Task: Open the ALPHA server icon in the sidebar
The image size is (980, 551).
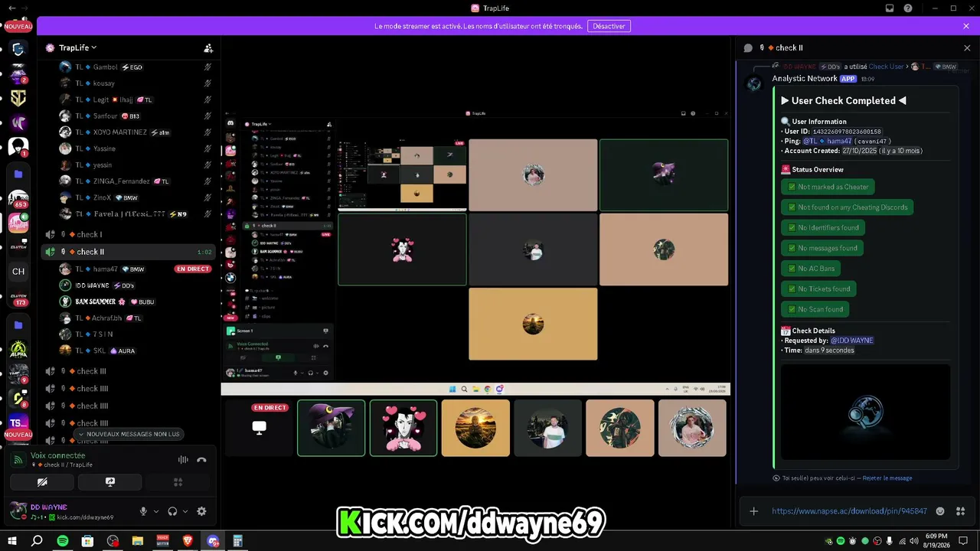Action: [x=18, y=350]
